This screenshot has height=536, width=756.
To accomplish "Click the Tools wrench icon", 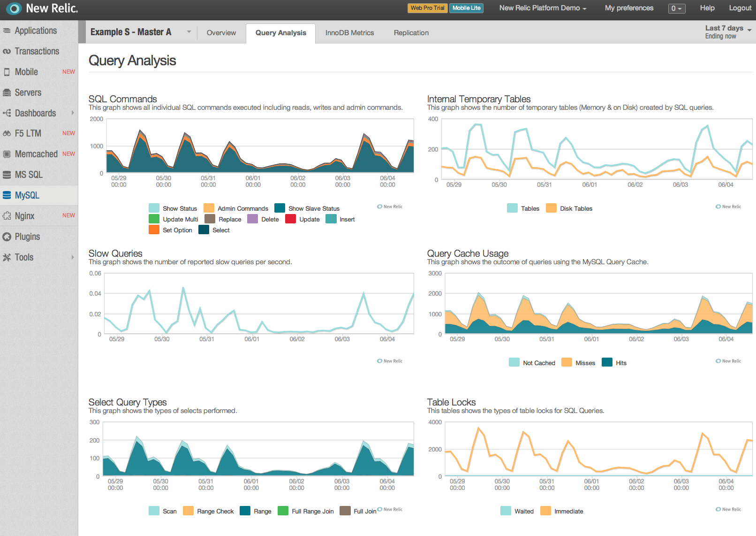I will click(7, 257).
